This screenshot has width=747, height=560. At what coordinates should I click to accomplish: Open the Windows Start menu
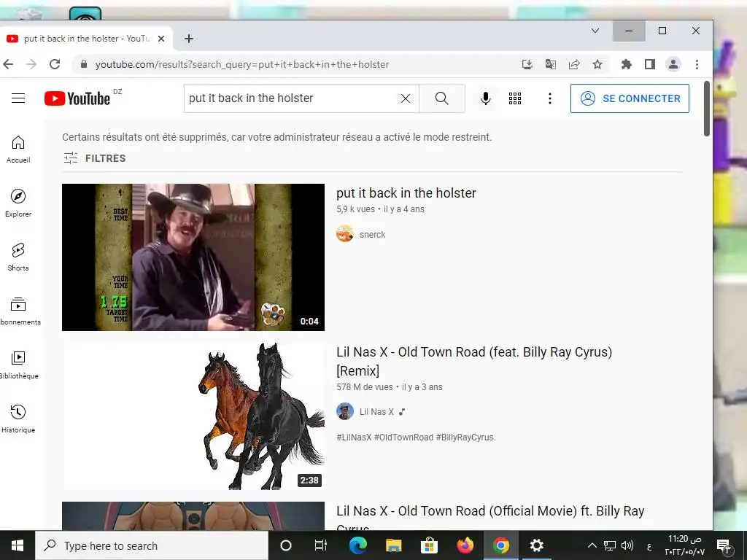(18, 545)
